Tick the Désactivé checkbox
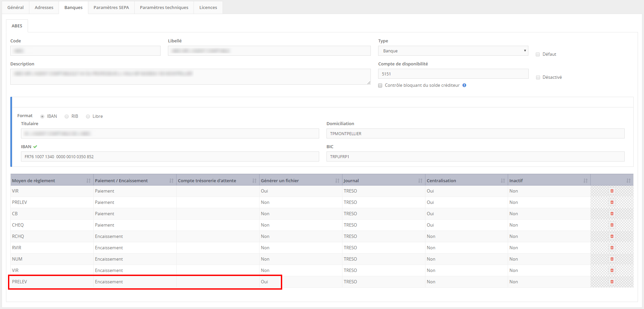 538,77
